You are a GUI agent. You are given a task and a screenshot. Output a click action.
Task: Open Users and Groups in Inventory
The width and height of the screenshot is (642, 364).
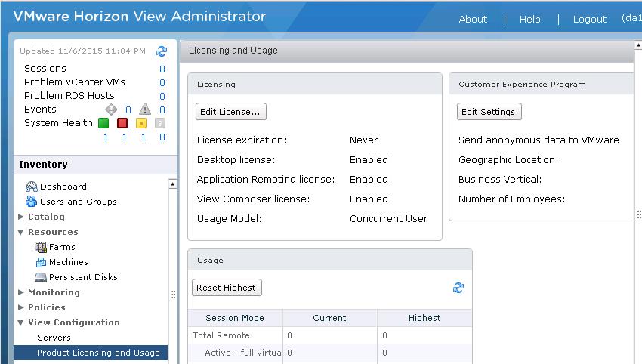(x=78, y=202)
